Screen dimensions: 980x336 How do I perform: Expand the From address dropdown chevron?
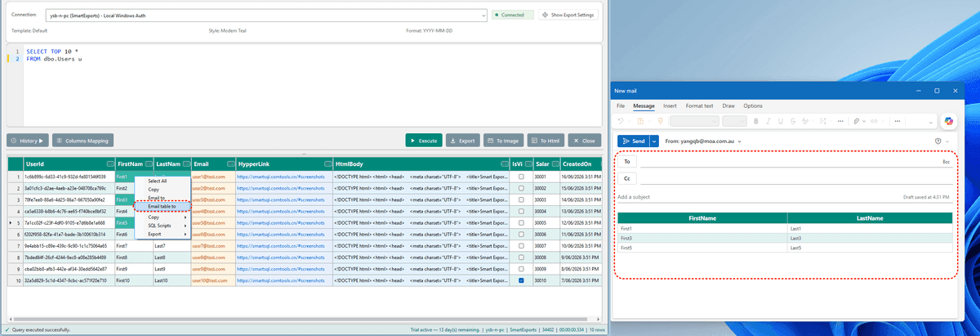tap(739, 141)
